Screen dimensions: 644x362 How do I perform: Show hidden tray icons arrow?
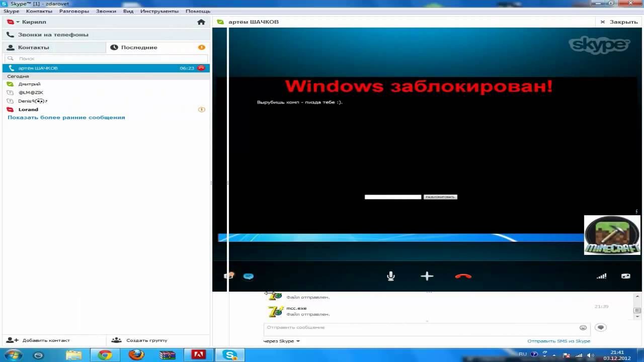coord(553,354)
